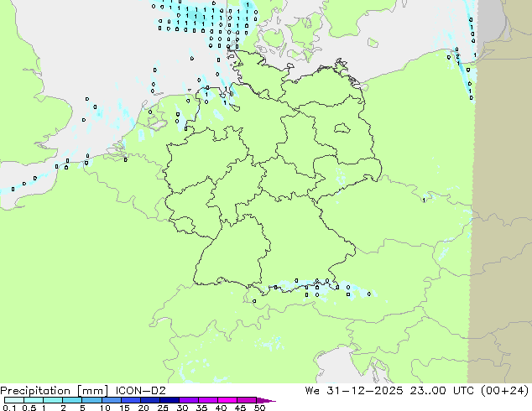
Task: Click the 30–35 mm purple legend swatch
Action: pos(189,400)
